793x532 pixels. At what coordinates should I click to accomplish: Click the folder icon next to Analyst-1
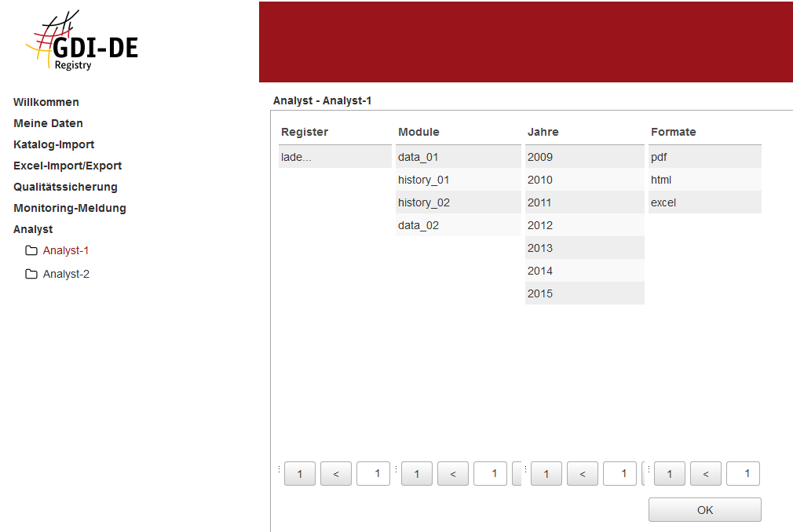click(x=31, y=251)
